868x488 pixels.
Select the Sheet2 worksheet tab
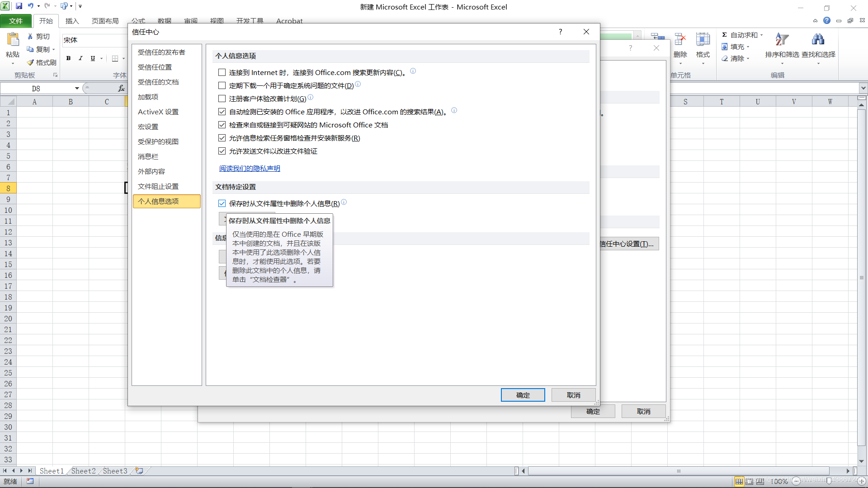[84, 471]
